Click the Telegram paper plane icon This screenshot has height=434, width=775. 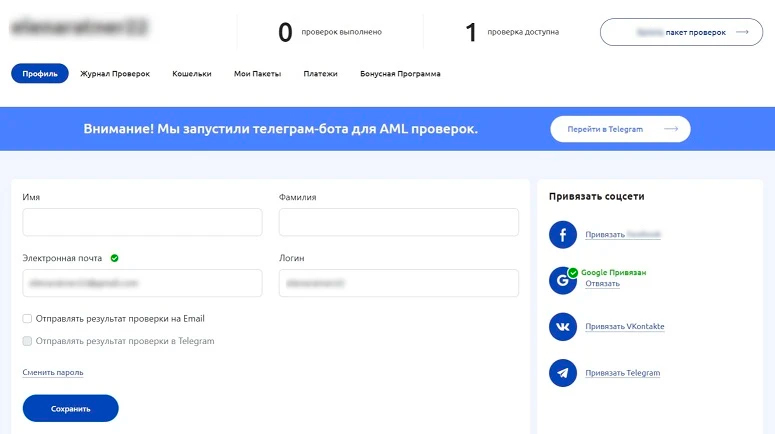563,373
